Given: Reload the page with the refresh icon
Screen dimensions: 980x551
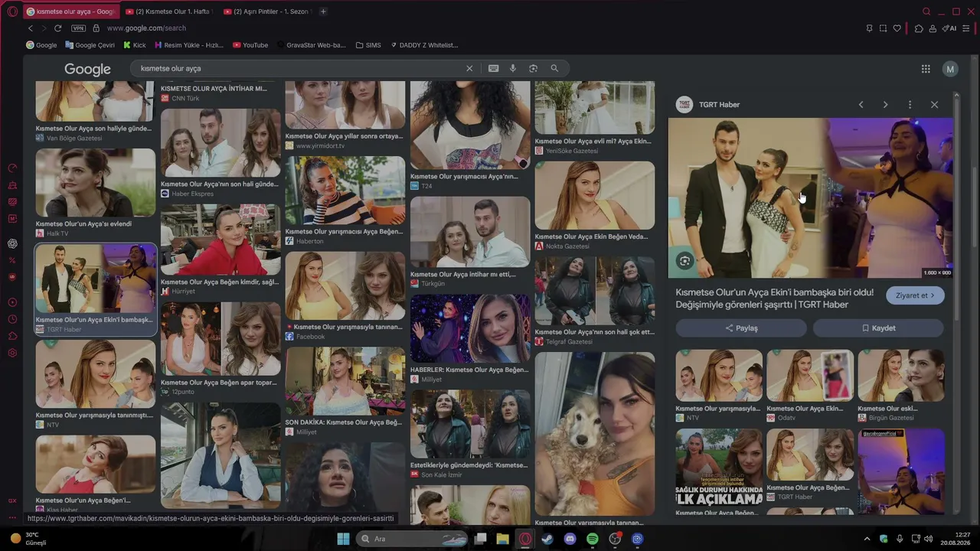Looking at the screenshot, I should tap(57, 28).
